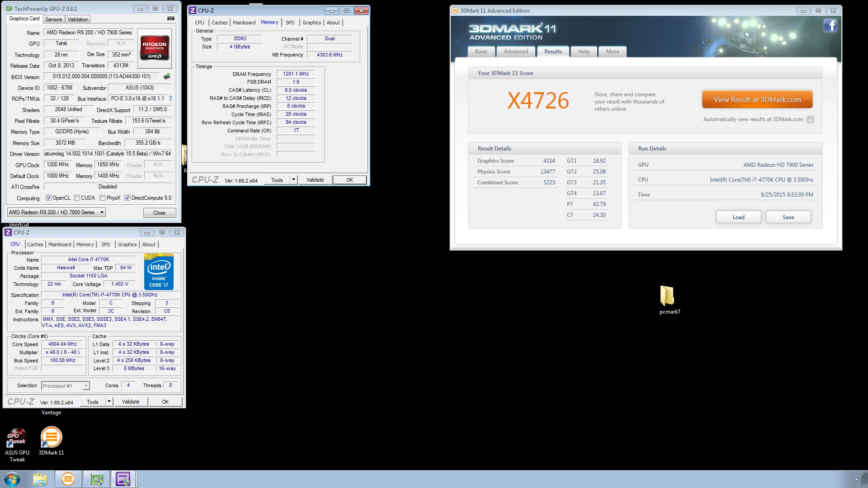The height and width of the screenshot is (488, 868).
Task: Switch to Validation tab in GPU-Z
Action: (x=78, y=19)
